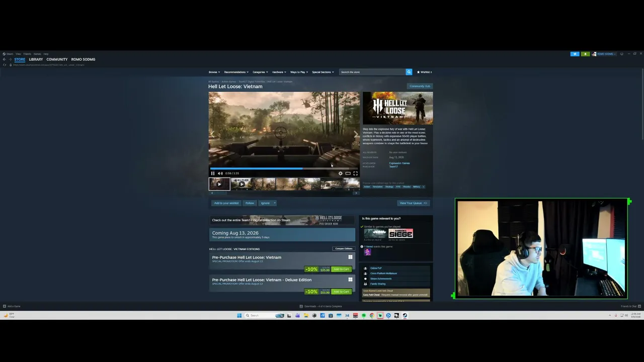This screenshot has height=362, width=644.
Task: Click Add a Game
Action: coord(12,306)
